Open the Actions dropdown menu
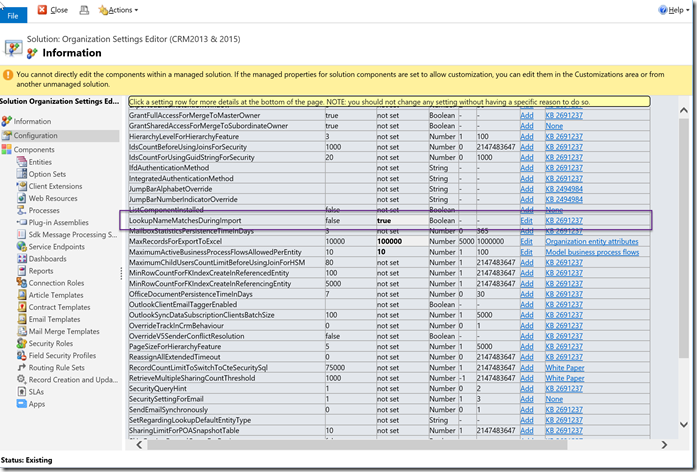The image size is (697, 472). click(x=118, y=10)
